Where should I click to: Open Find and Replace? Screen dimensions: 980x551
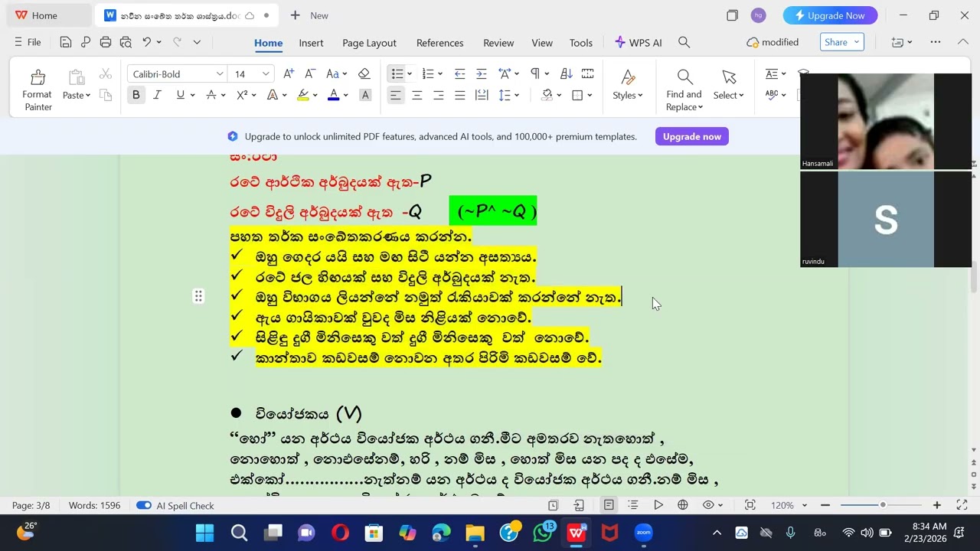(x=684, y=90)
